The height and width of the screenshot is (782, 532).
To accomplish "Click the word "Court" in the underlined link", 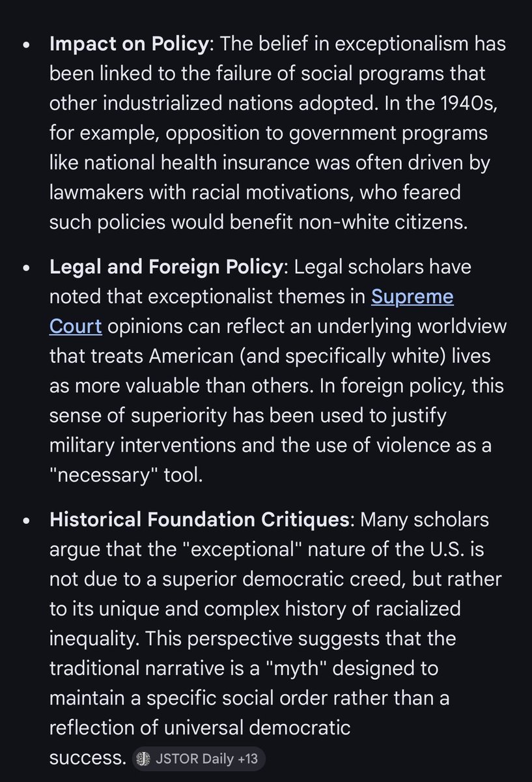I will pos(76,326).
